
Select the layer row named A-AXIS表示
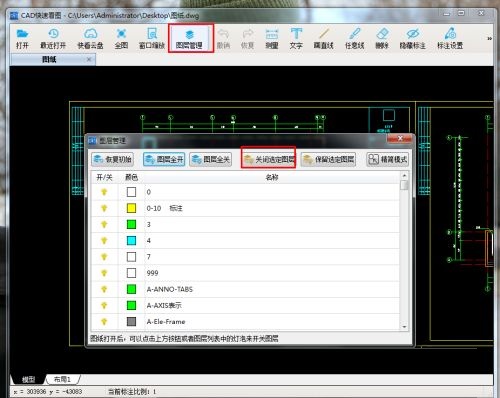246,305
